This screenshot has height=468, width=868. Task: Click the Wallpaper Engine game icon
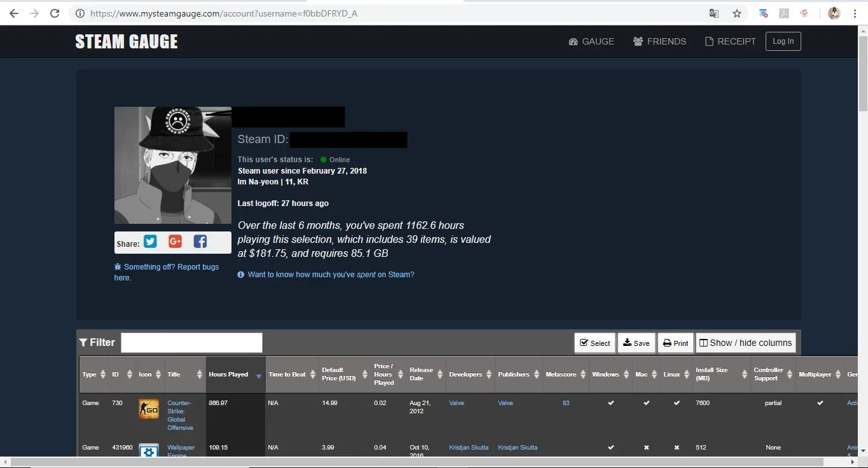pyautogui.click(x=149, y=450)
